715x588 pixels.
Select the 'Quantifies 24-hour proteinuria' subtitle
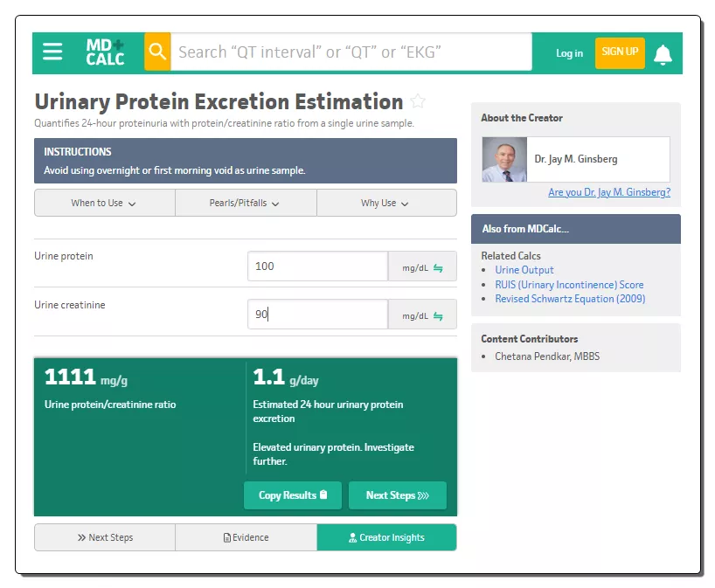click(224, 123)
